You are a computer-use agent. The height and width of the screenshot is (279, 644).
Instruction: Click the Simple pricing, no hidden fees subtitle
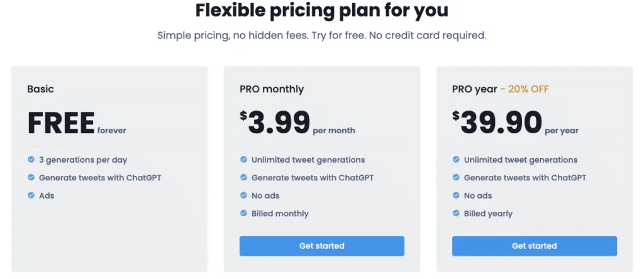click(322, 35)
